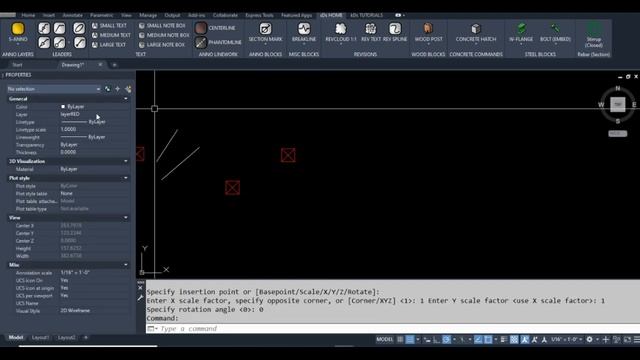The image size is (640, 360).
Task: Click the CENTERLINE linework icon
Action: (200, 28)
